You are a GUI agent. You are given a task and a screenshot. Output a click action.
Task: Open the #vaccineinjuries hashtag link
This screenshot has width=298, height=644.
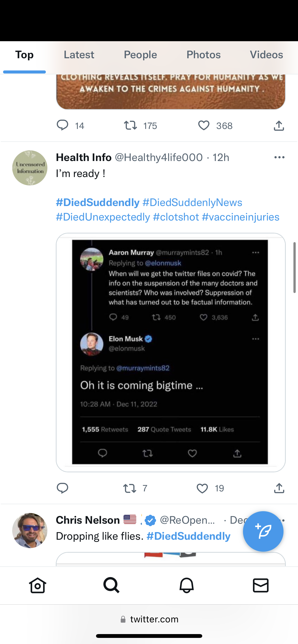[x=240, y=217]
